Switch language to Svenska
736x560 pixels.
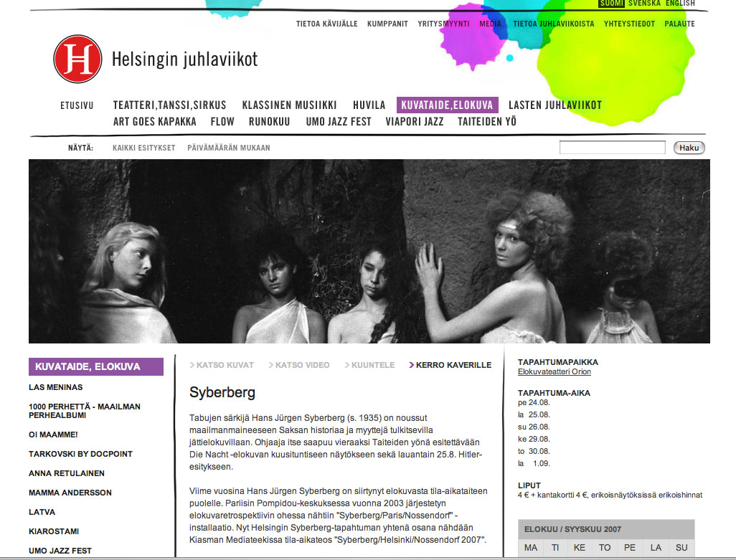point(643,4)
